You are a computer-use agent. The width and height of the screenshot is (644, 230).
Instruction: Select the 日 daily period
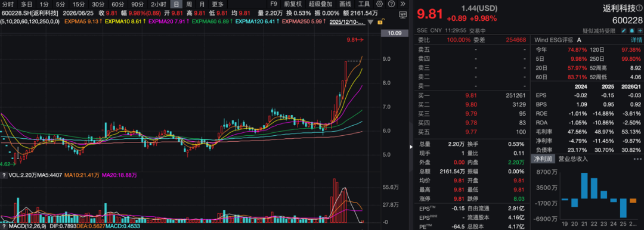pos(176,4)
